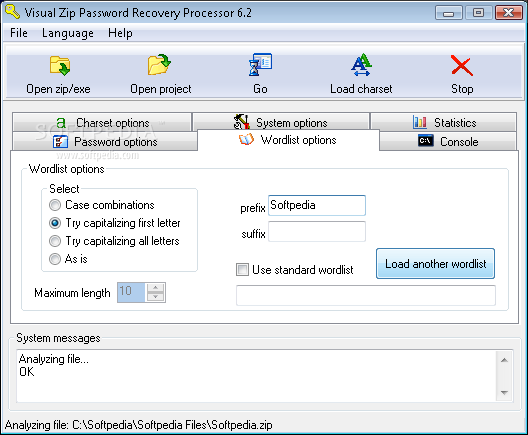Click the Maximum length value field
This screenshot has height=435, width=528.
(x=131, y=292)
